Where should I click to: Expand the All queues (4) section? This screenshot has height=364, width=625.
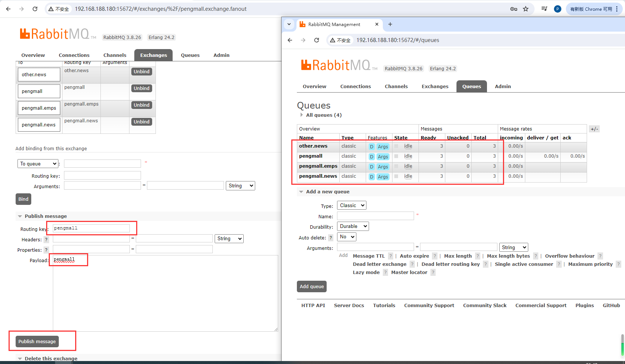[321, 115]
